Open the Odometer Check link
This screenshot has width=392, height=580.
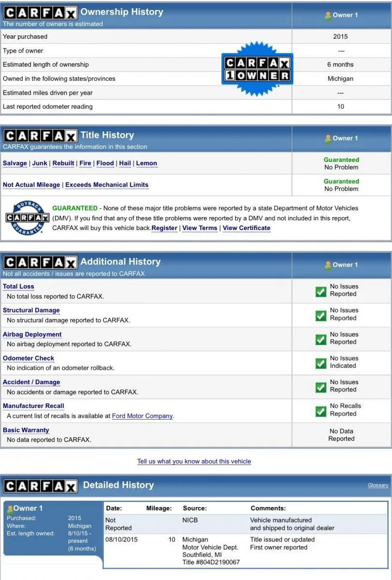click(x=29, y=358)
